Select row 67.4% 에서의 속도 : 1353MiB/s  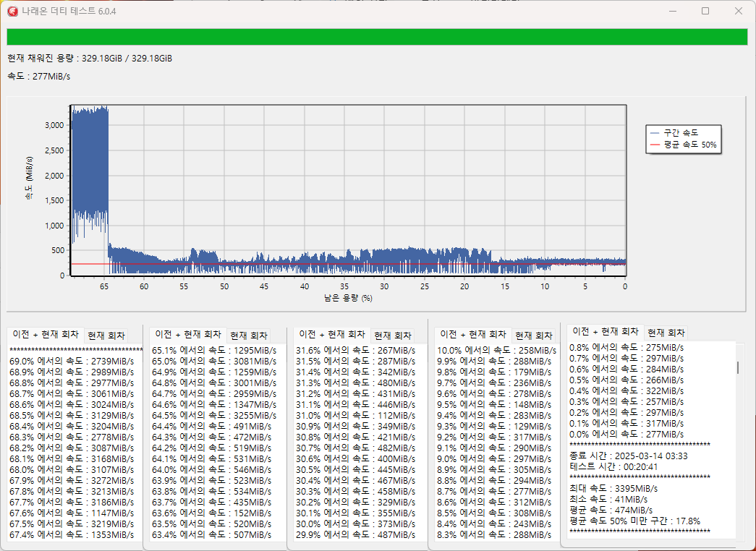[72, 534]
